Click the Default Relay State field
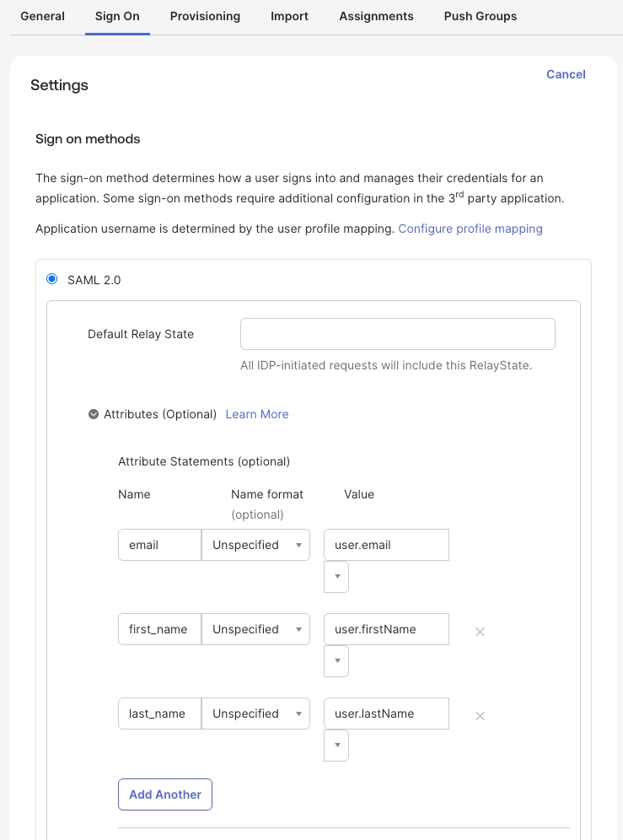Image resolution: width=623 pixels, height=840 pixels. tap(398, 334)
